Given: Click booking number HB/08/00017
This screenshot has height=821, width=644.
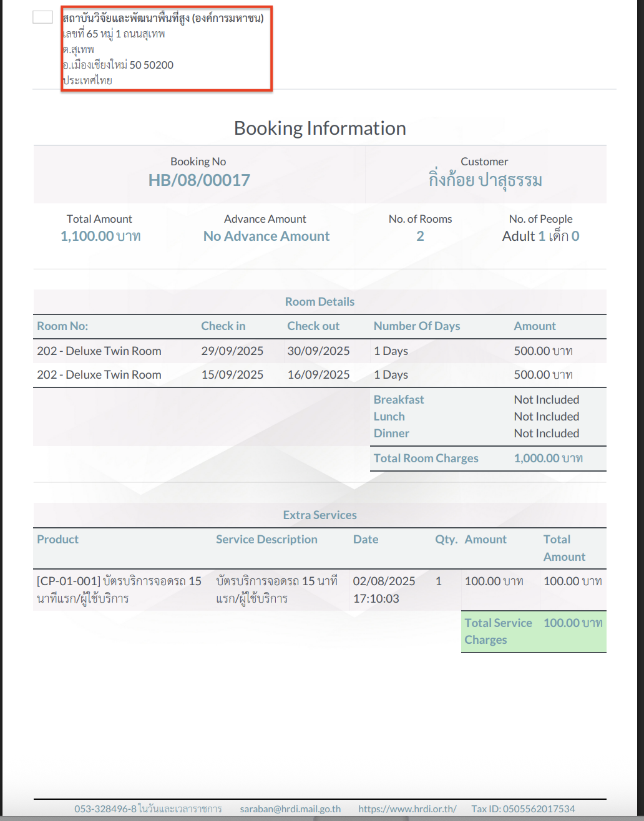Looking at the screenshot, I should tap(199, 180).
